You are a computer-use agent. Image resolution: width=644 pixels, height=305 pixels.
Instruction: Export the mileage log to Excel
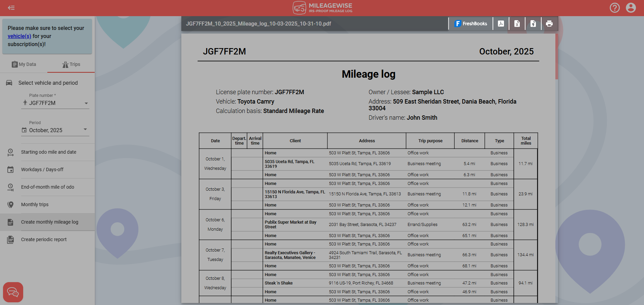[517, 24]
